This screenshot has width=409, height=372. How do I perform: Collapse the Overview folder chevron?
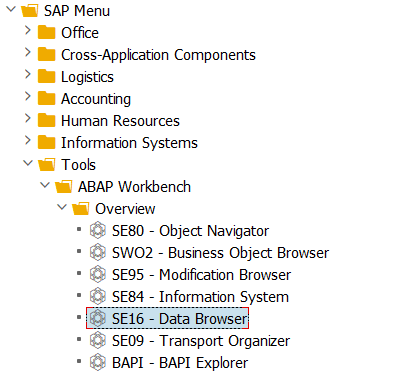click(x=62, y=207)
